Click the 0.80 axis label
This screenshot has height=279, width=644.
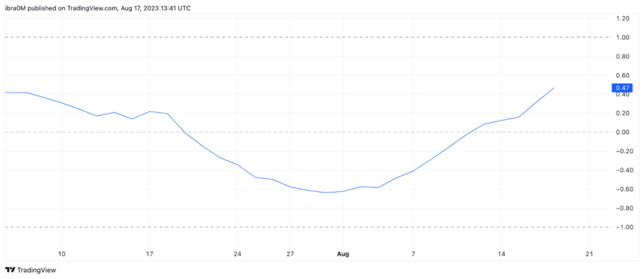[x=623, y=56]
